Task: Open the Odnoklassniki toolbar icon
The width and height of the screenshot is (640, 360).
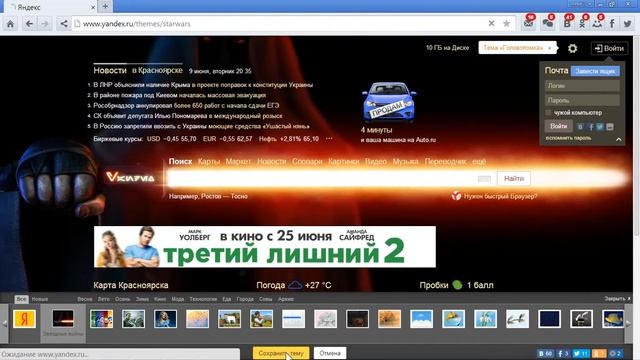Action: tap(582, 24)
